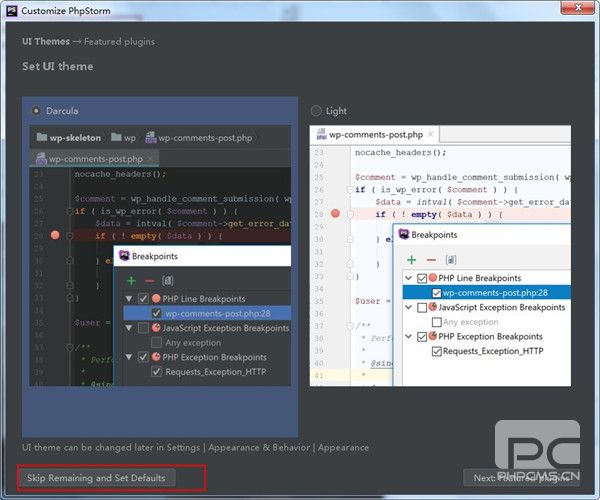Click php file icon on Light preview tab
The height and width of the screenshot is (500, 600).
[321, 134]
